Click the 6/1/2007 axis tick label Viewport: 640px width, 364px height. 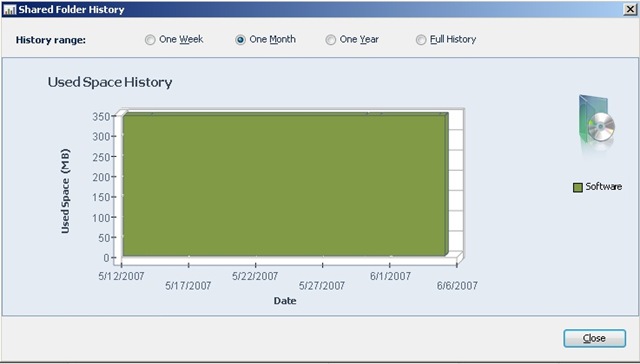click(390, 276)
